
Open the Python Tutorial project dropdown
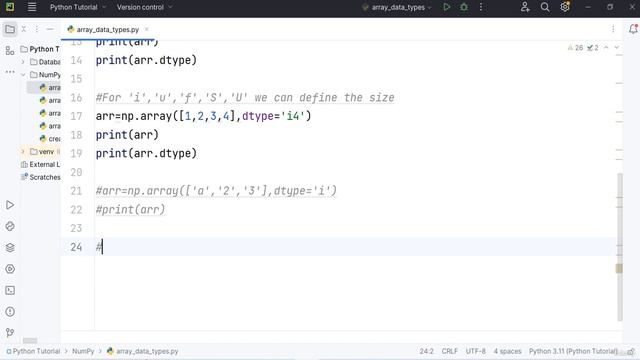click(x=78, y=7)
